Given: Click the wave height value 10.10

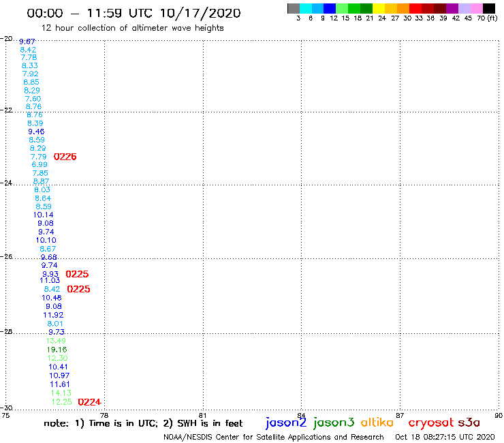Looking at the screenshot, I should tap(46, 240).
